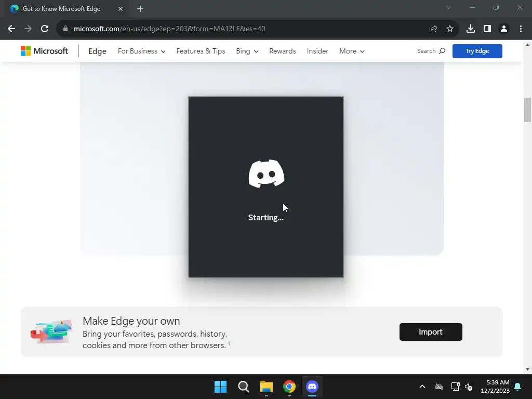532x399 pixels.
Task: Click the scrollbar down arrow
Action: coord(527,369)
